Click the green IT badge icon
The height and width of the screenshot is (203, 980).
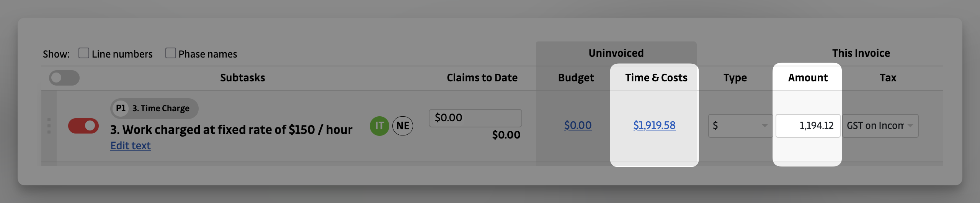[x=379, y=126]
